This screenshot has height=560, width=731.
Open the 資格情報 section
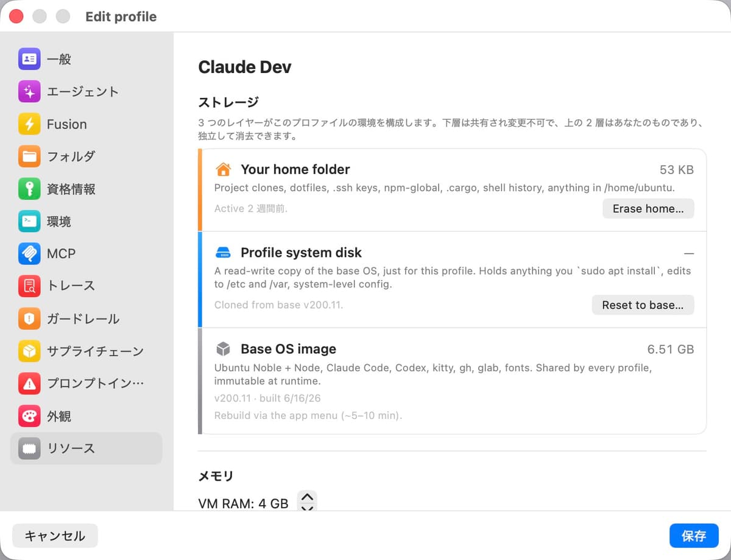87,189
